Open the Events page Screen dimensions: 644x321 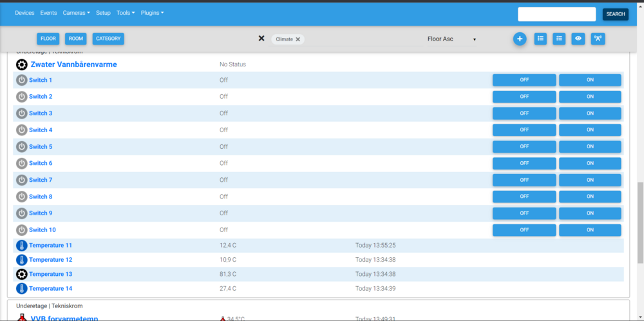pos(48,13)
